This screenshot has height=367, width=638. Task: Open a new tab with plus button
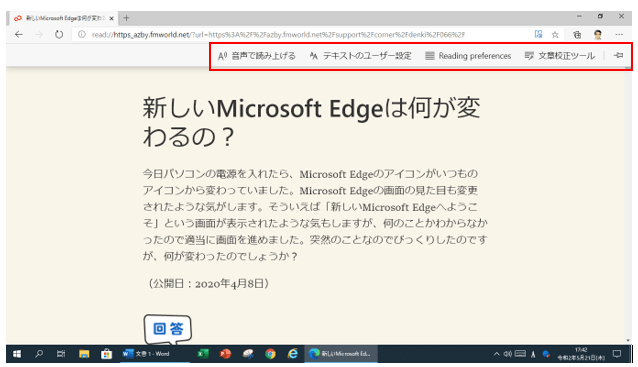[126, 18]
